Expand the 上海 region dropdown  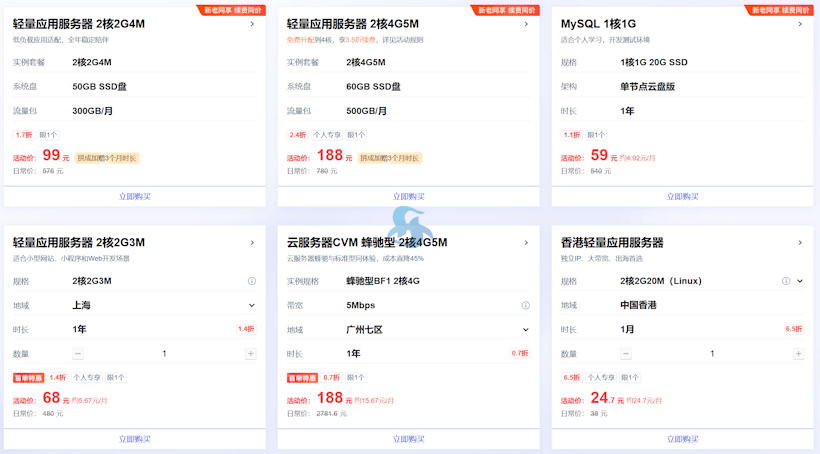tap(252, 305)
